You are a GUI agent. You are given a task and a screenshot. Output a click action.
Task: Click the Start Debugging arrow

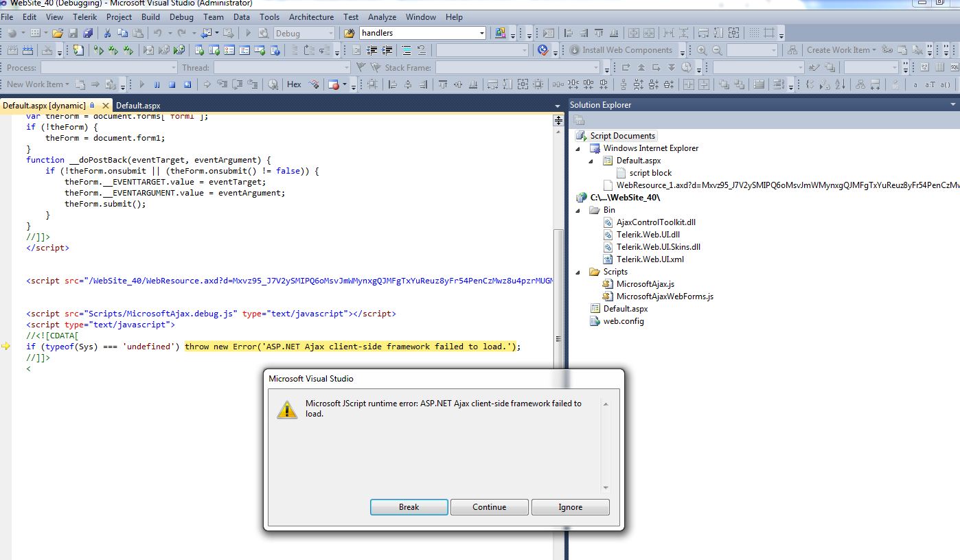point(248,33)
